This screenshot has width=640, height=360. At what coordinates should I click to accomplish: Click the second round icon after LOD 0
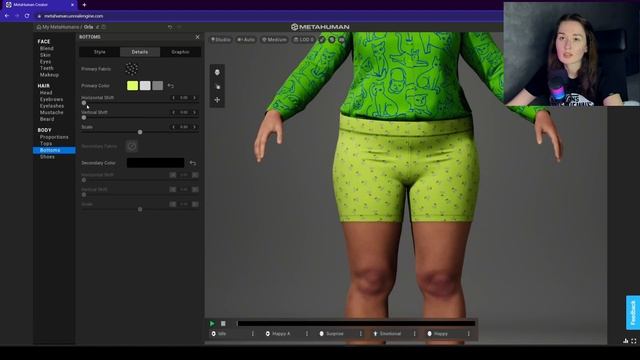coord(332,40)
